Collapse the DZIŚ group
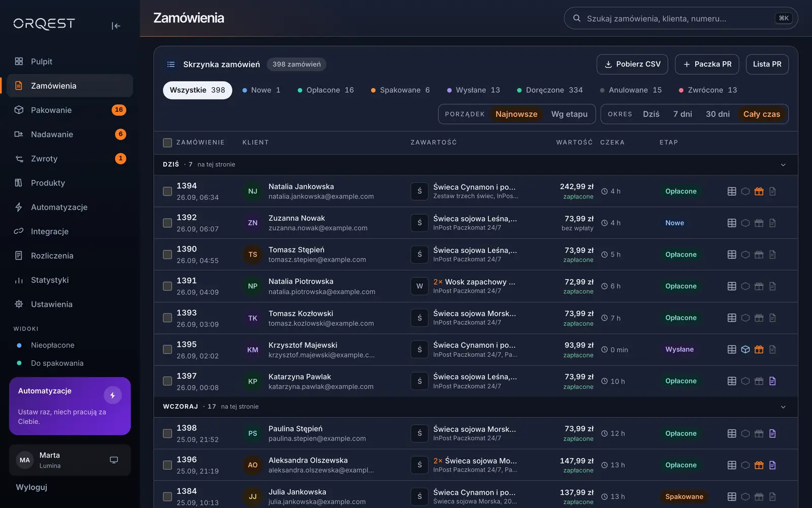 pyautogui.click(x=783, y=165)
